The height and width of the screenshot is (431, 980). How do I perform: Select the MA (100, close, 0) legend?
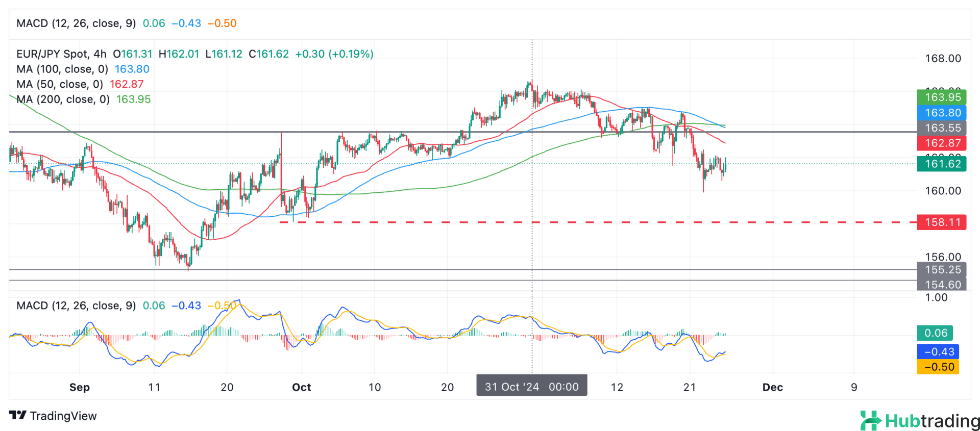(62, 69)
